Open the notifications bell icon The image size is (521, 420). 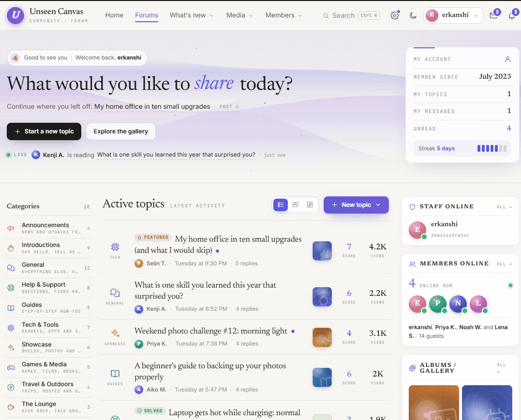point(512,15)
